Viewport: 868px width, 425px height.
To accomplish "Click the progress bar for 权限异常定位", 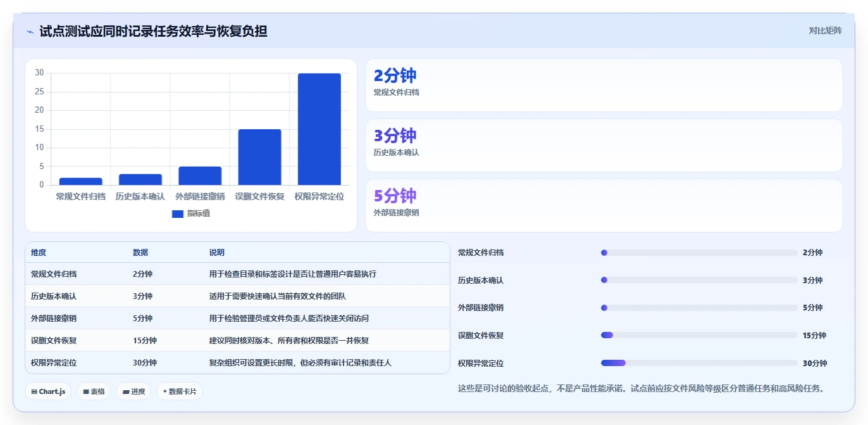I will pos(699,363).
